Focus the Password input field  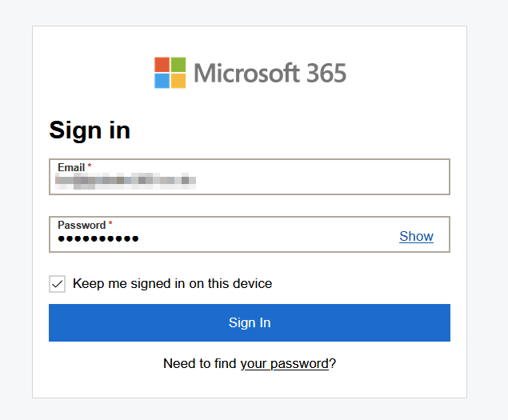pos(250,234)
